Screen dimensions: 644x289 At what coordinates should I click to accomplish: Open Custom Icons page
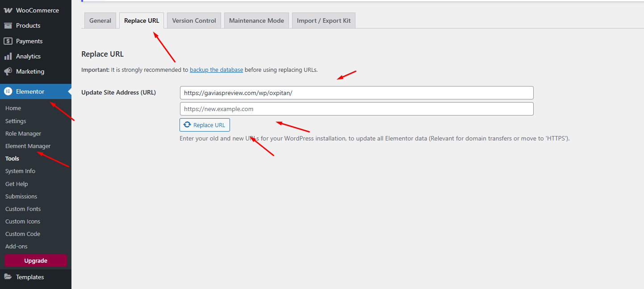23,221
